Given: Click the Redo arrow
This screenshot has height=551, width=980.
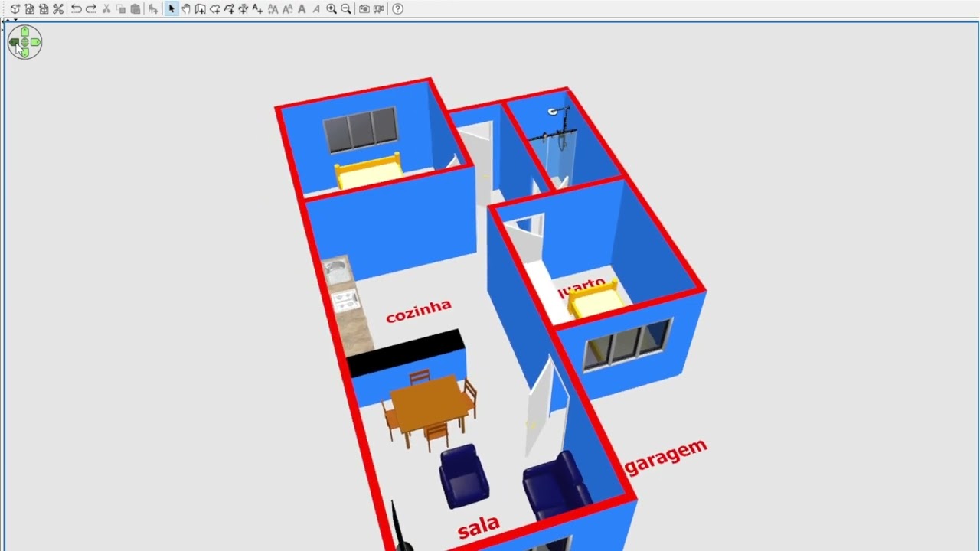Looking at the screenshot, I should click(91, 9).
